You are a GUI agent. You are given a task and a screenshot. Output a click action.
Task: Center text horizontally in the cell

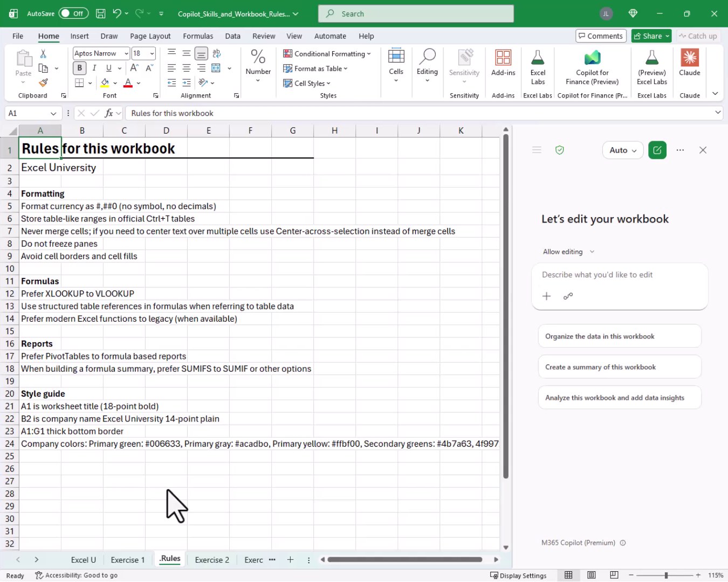click(x=186, y=68)
